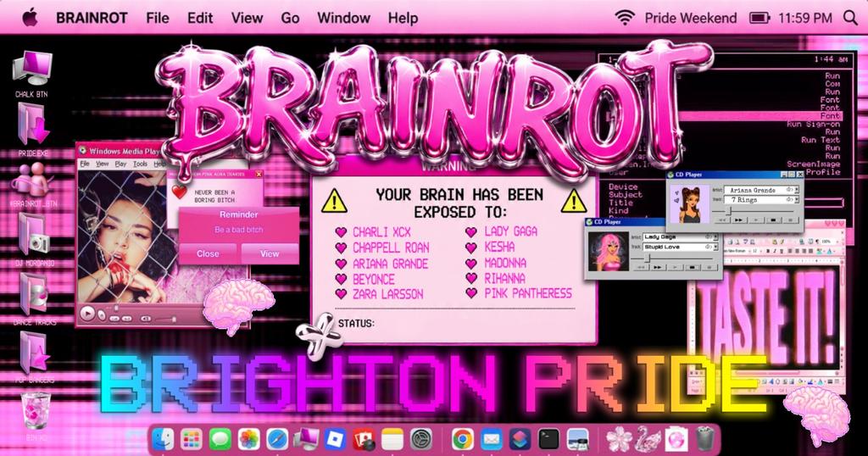868x456 pixels.
Task: Click the Ariana Grande avatar thumbnail
Action: click(690, 203)
